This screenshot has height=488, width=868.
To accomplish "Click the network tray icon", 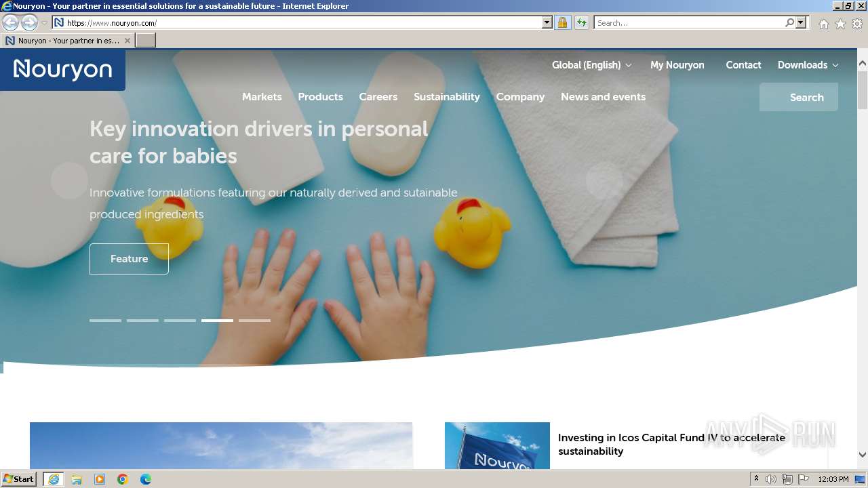I will click(x=787, y=479).
